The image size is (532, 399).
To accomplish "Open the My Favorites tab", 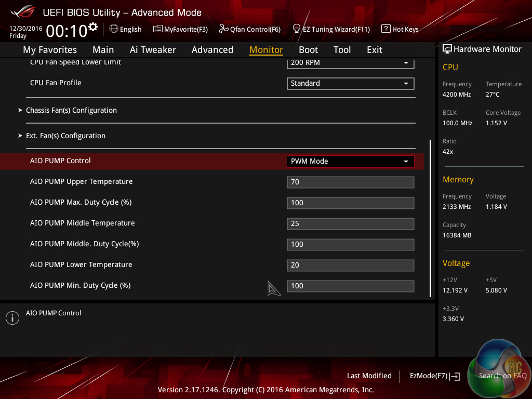I will pos(50,50).
